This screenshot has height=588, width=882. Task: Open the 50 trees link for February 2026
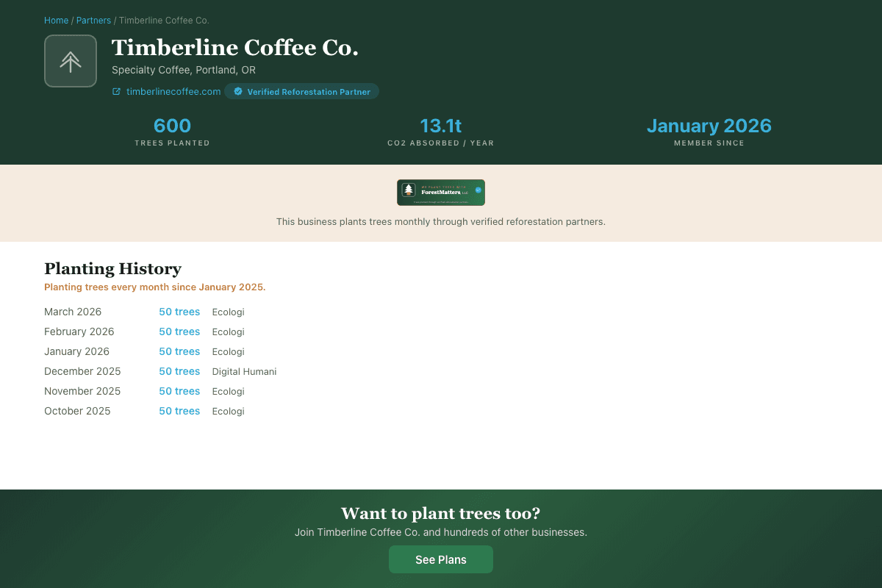click(179, 331)
